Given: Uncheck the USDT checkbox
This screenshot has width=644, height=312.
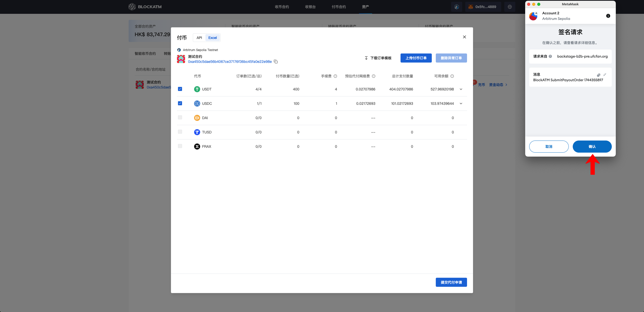Looking at the screenshot, I should [x=180, y=89].
